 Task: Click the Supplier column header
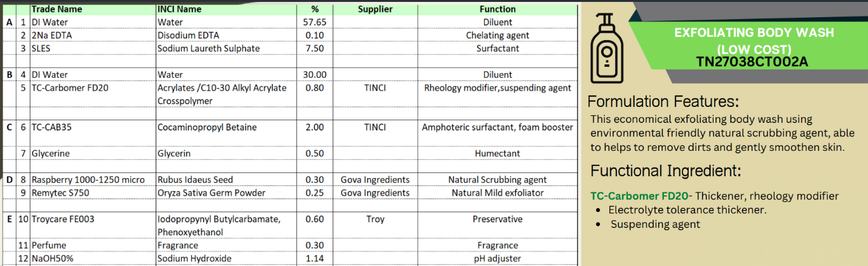[375, 9]
